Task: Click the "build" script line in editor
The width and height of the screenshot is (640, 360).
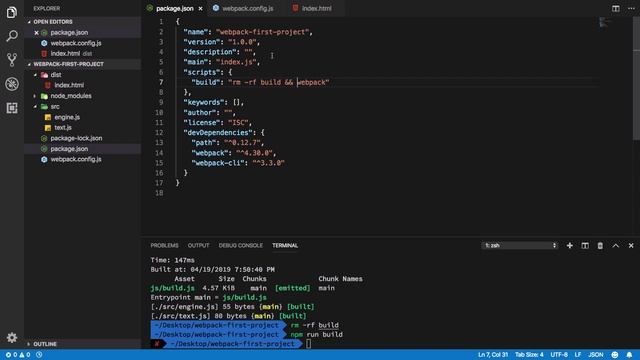Action: point(260,82)
